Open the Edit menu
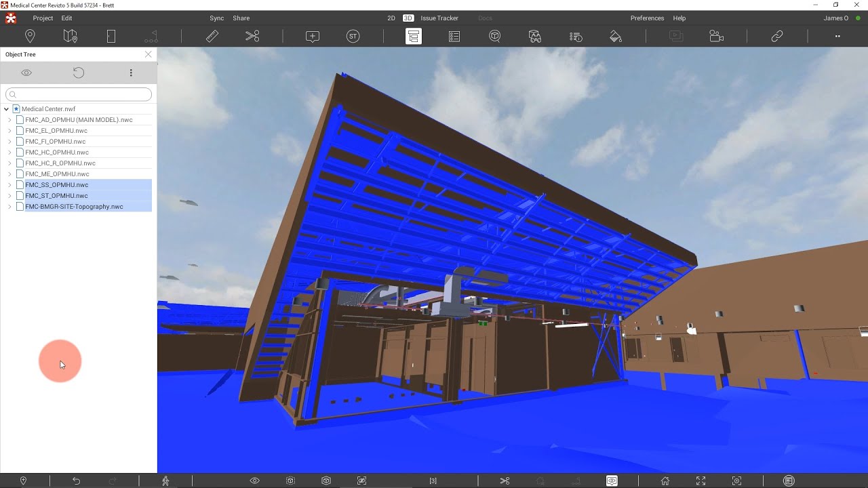Screen dimensions: 868x488 pyautogui.click(x=66, y=18)
